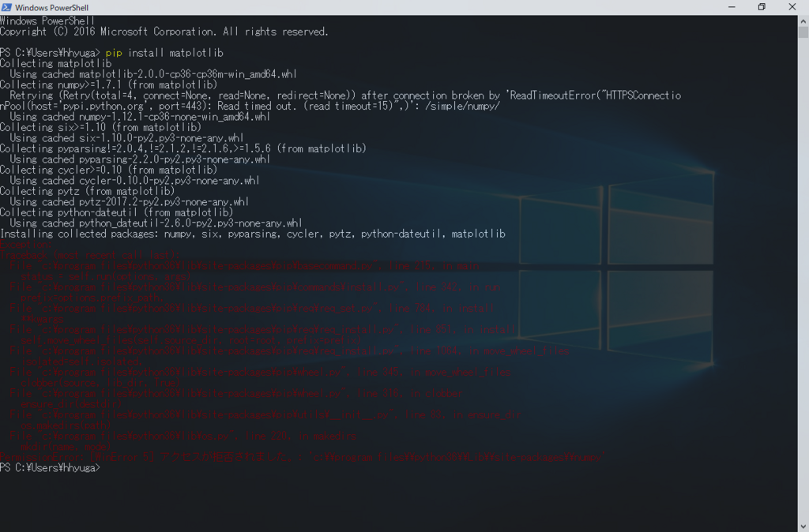Click the pytz-2017.2 wheel filename line
Image resolution: width=809 pixels, height=532 pixels.
(x=129, y=202)
